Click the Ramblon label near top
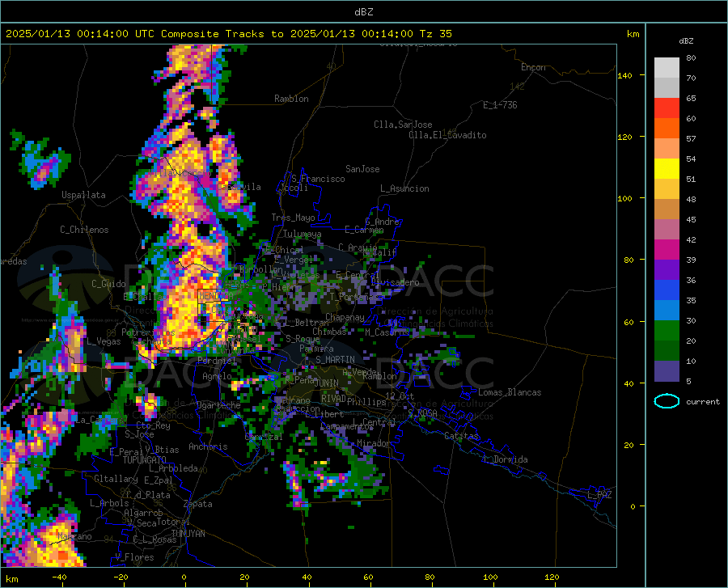 click(291, 99)
